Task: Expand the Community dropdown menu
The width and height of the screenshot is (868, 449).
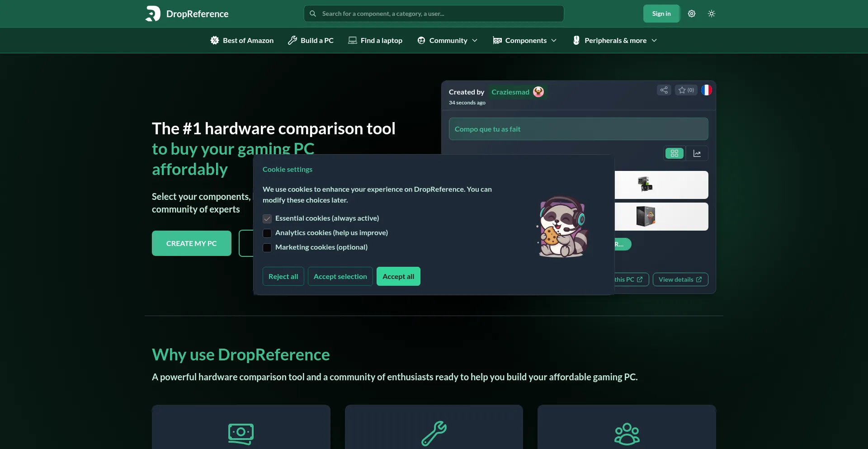Action: click(x=447, y=40)
